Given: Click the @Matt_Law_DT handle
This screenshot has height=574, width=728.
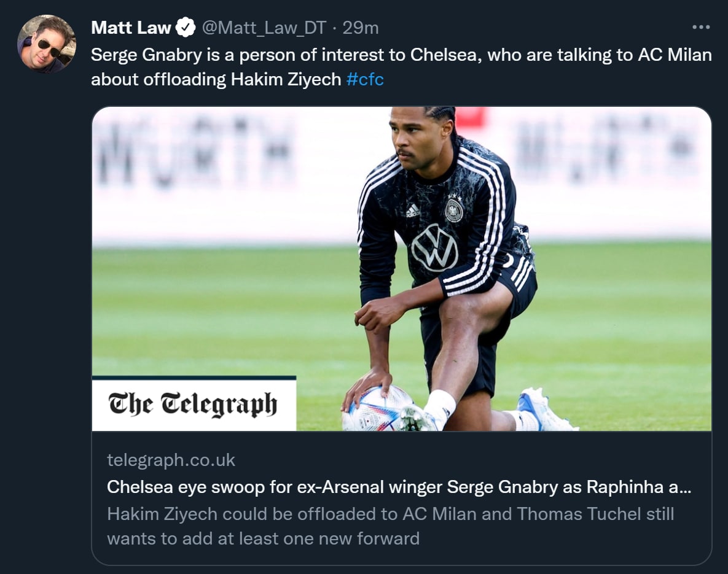Looking at the screenshot, I should 264,28.
